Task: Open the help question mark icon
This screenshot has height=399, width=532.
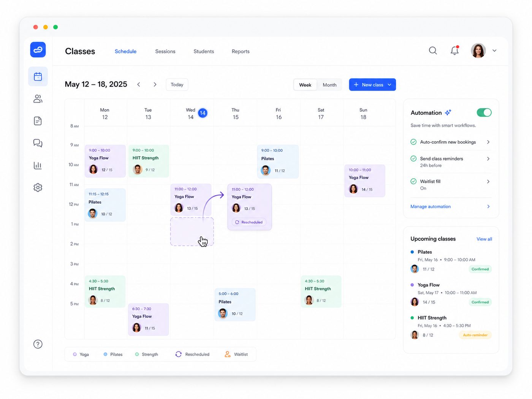Action: [38, 344]
